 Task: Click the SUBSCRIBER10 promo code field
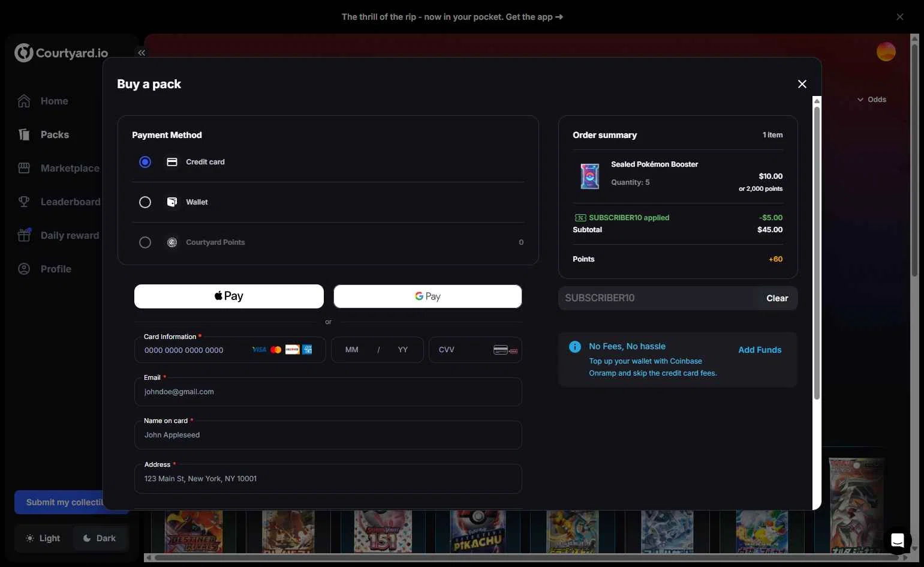658,298
